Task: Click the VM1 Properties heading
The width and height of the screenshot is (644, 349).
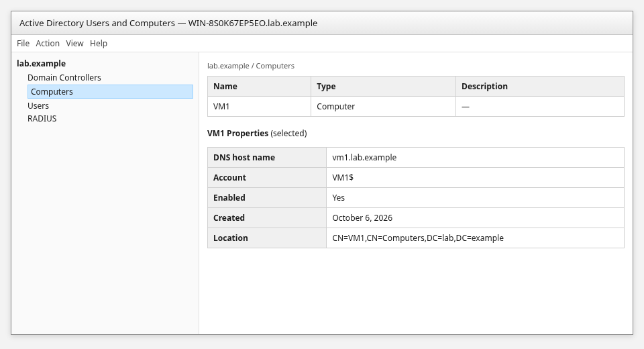Action: [257, 133]
